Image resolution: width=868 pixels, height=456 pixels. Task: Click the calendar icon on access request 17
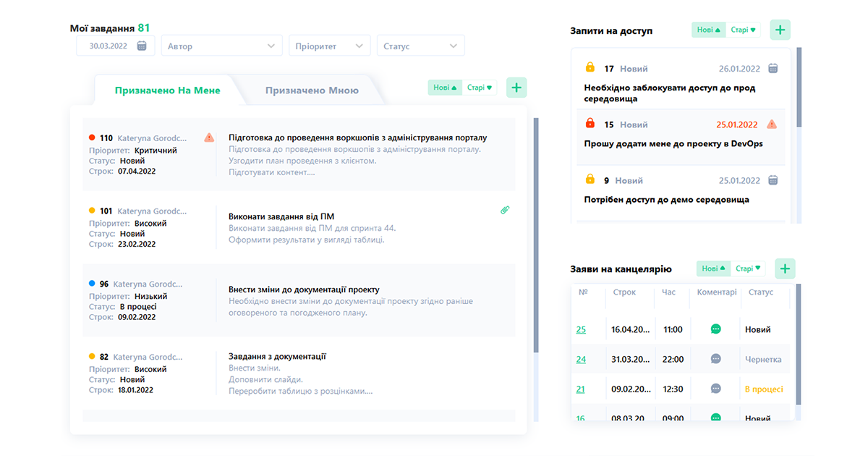pos(773,69)
